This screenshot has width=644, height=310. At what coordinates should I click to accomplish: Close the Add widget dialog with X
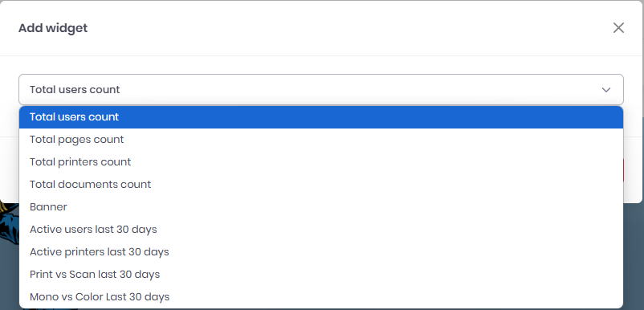click(x=618, y=28)
